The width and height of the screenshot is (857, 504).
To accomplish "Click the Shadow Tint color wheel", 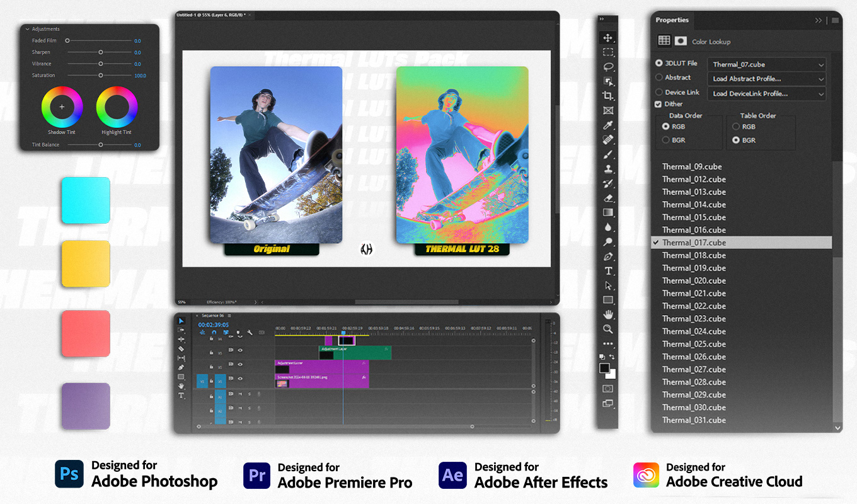I will click(62, 107).
